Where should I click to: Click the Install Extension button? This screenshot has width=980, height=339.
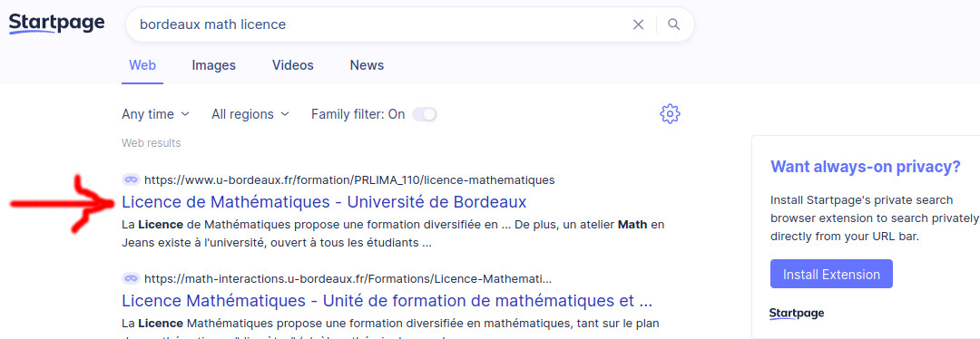click(x=831, y=274)
